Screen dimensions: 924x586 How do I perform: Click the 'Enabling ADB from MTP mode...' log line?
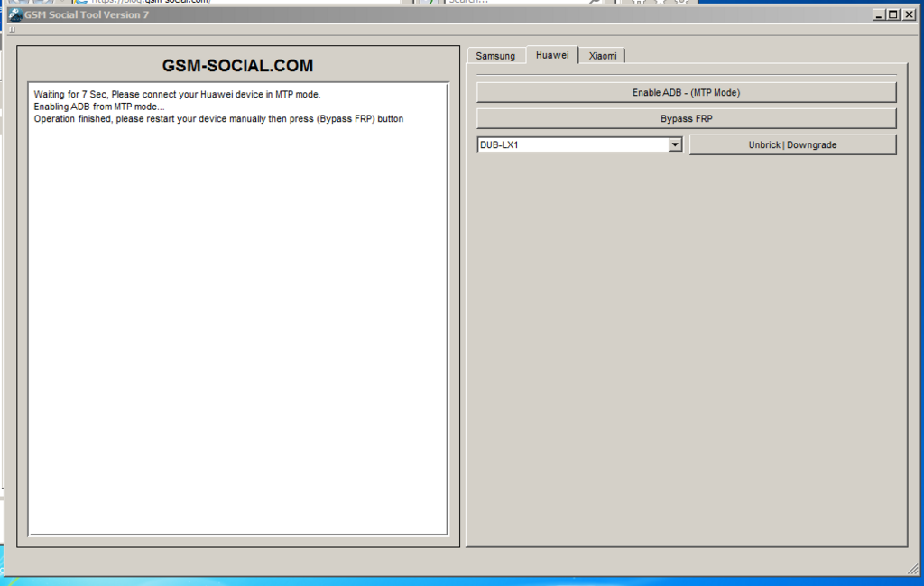[x=99, y=107]
